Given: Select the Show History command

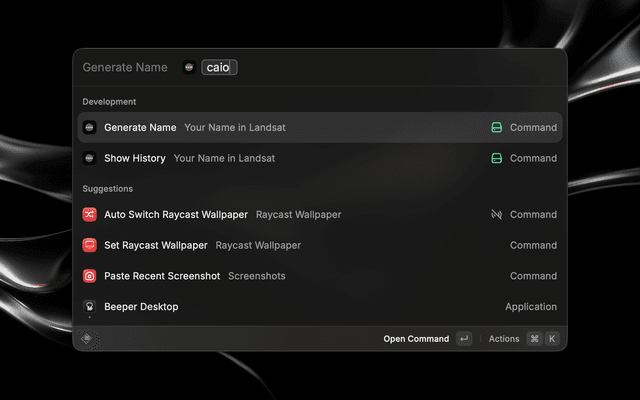Looking at the screenshot, I should [x=320, y=158].
